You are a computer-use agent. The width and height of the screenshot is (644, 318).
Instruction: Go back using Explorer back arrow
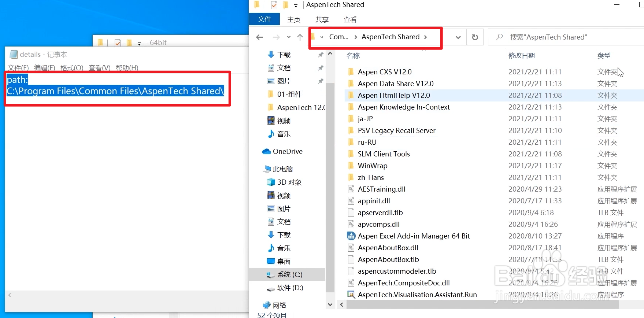[260, 37]
